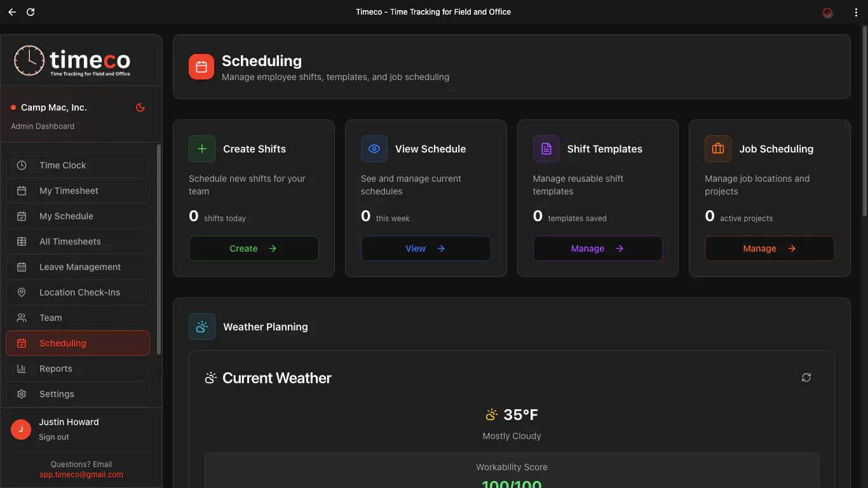868x488 pixels.
Task: Click the '0 shifts today' count
Action: pos(217,216)
